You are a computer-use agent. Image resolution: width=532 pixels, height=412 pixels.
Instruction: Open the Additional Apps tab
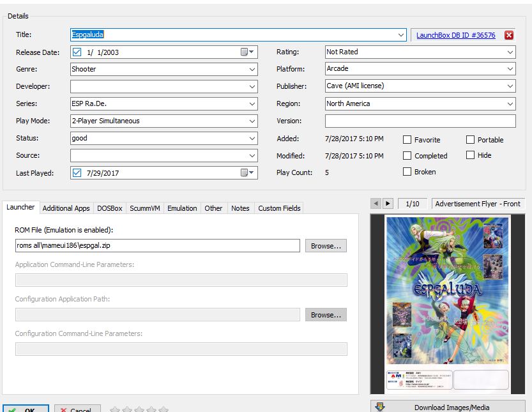(x=66, y=208)
